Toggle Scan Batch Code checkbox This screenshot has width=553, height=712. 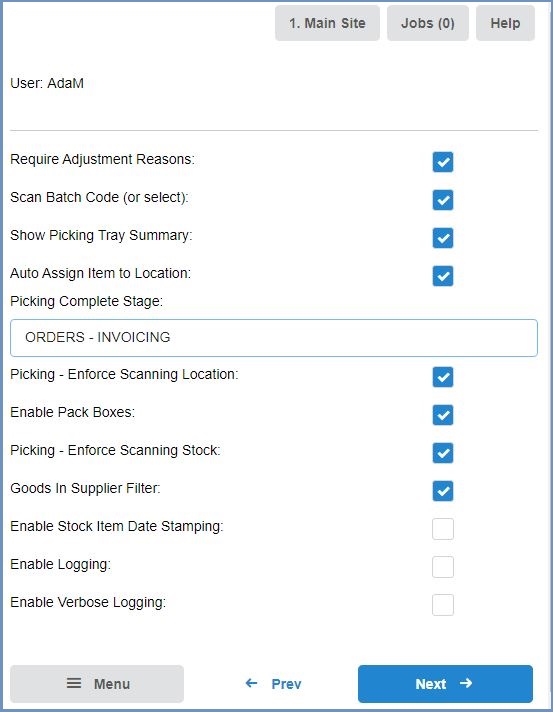[443, 200]
